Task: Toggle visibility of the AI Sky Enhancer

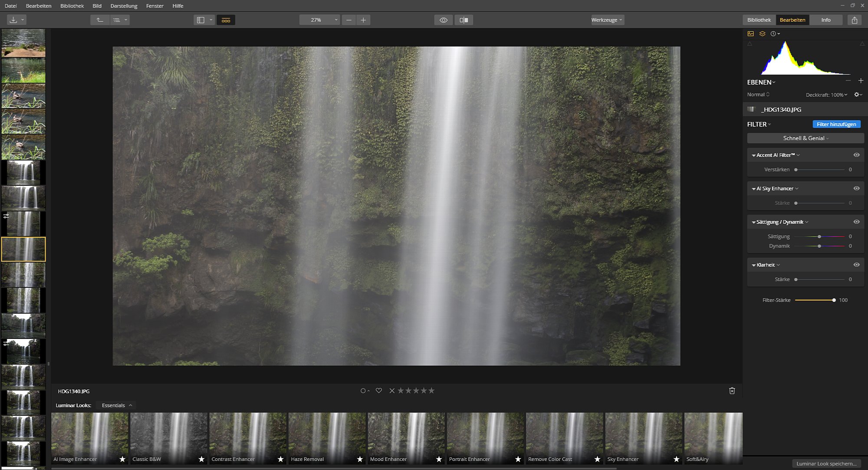Action: pyautogui.click(x=856, y=188)
